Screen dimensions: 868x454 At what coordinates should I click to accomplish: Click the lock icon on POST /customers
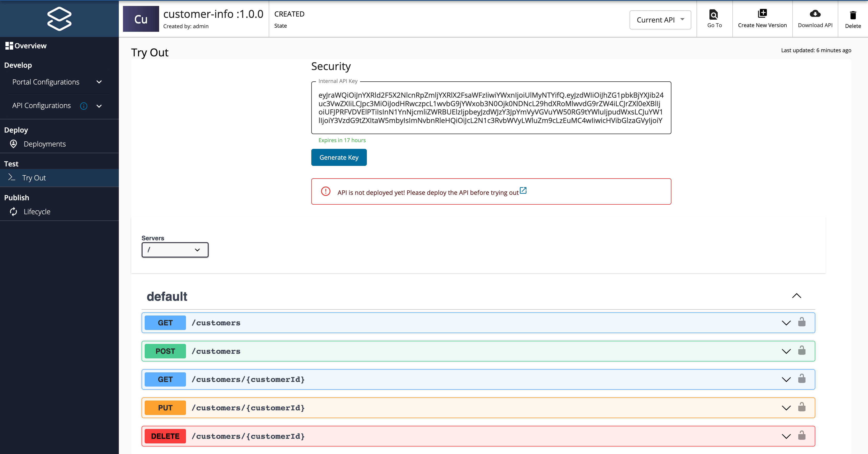802,351
